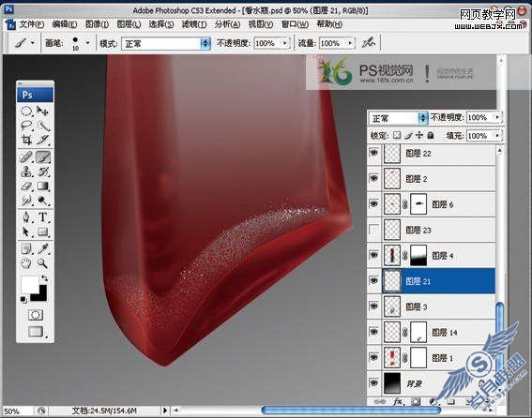Enable the airbrush option icon

[369, 43]
